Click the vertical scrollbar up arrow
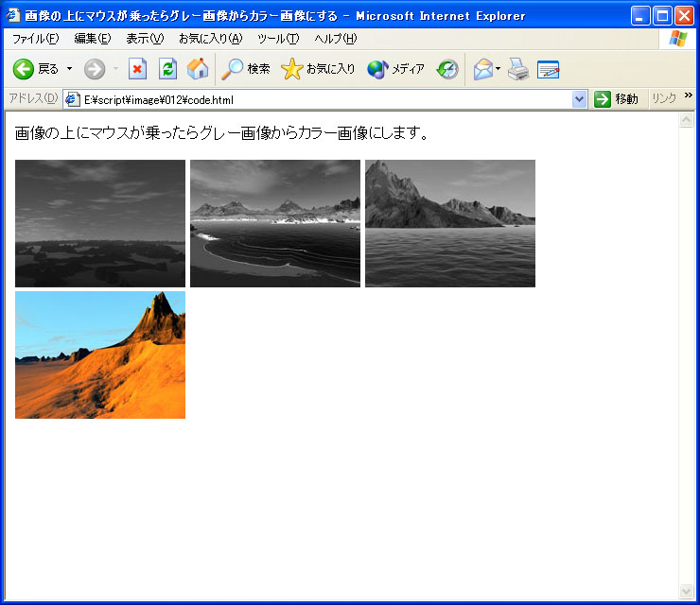 [686, 119]
